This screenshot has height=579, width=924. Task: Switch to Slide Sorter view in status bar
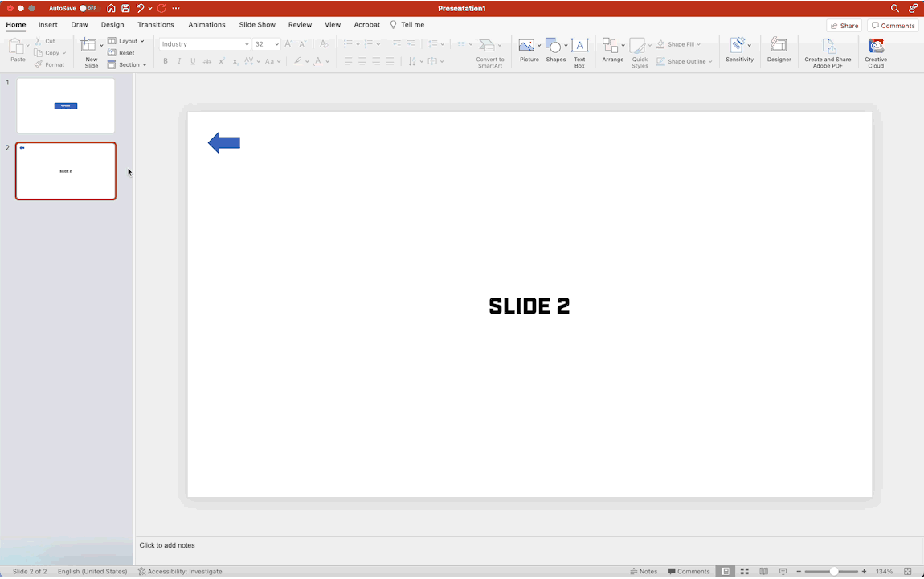[744, 571]
